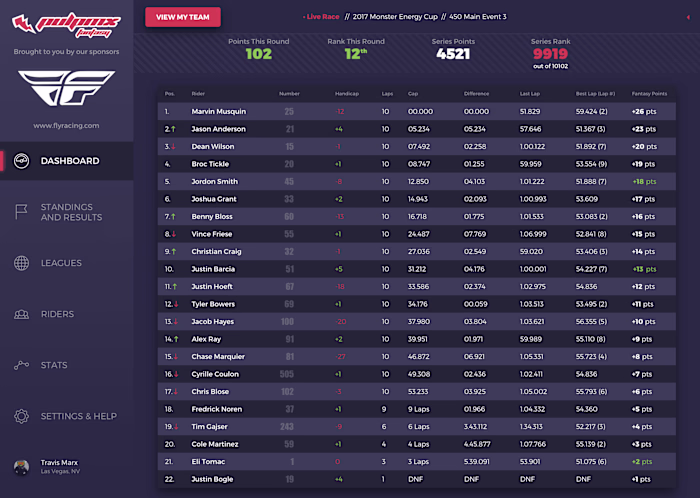This screenshot has height=498, width=700.
Task: Select rider Benny Bloss
Action: coord(212,216)
